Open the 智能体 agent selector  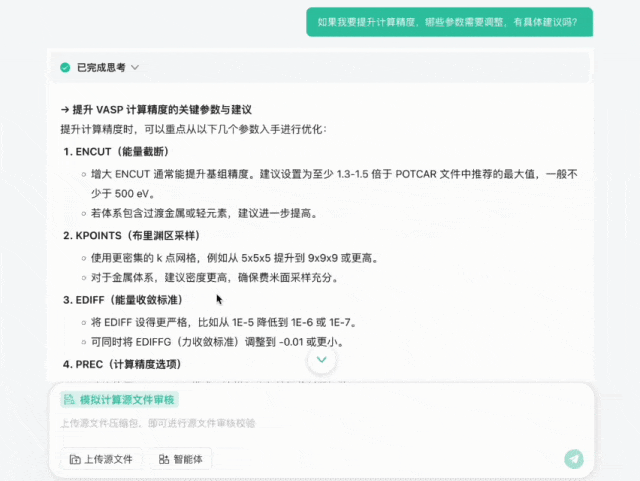click(180, 460)
